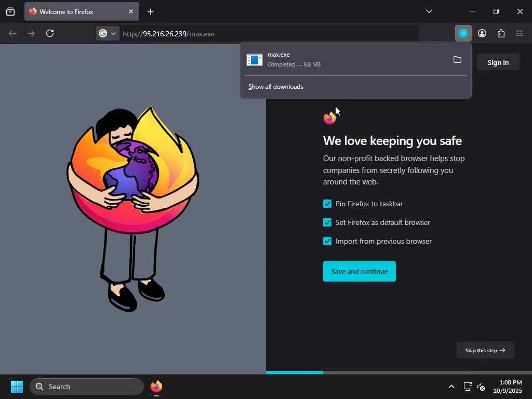Screen dimensions: 532x399
Task: Click the max.exe file type icon
Action: [255, 60]
